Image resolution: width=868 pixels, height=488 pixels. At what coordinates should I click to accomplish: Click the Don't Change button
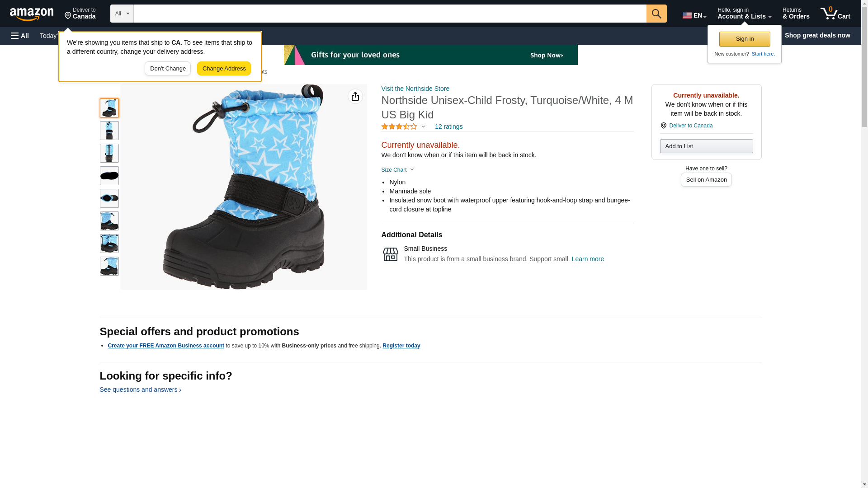pyautogui.click(x=168, y=69)
